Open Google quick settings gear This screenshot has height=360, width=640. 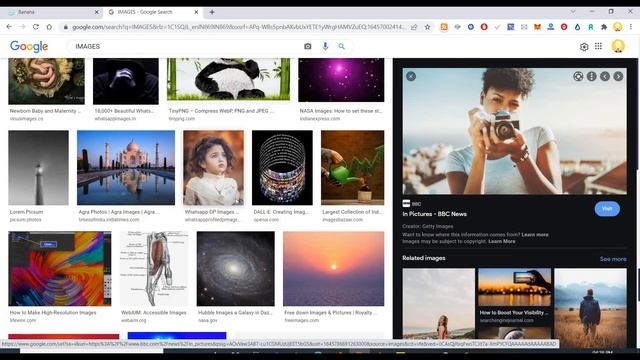coord(584,47)
